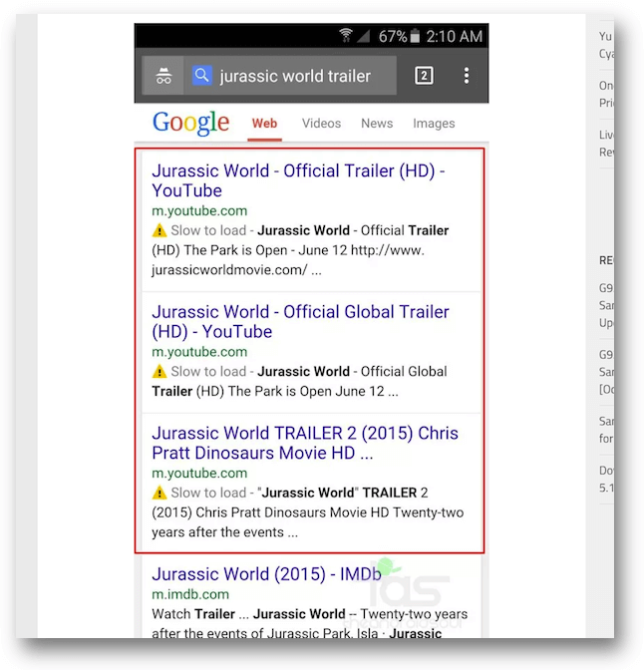
Task: Open 'Jurassic World - Official Trailer (HD) - YouTube' link
Action: pyautogui.click(x=298, y=180)
